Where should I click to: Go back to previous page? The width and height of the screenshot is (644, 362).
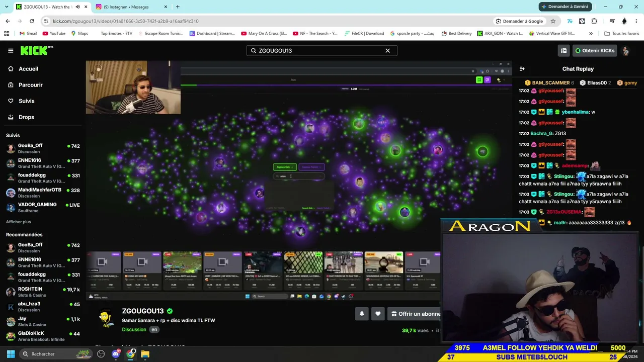[x=8, y=21]
